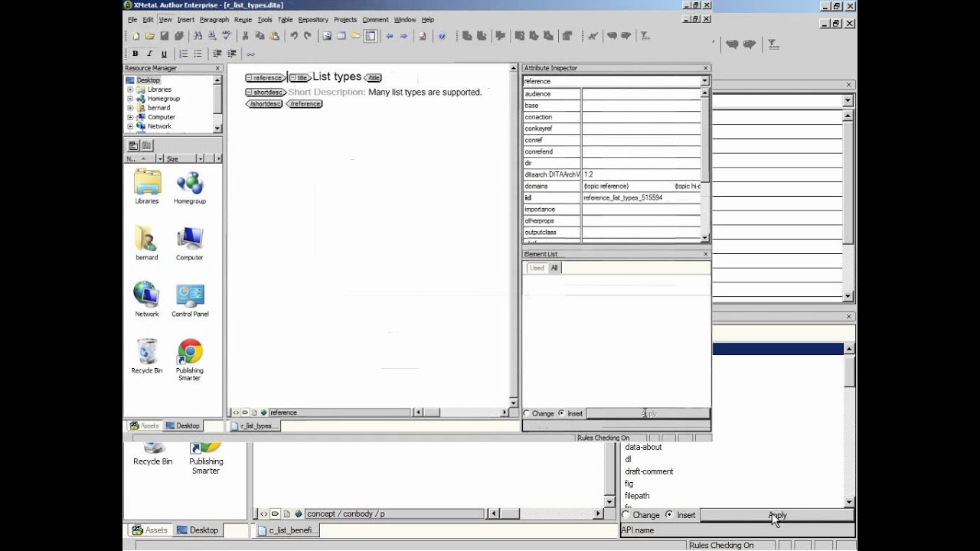The height and width of the screenshot is (551, 980).
Task: Select filepath in back element list
Action: pos(637,496)
